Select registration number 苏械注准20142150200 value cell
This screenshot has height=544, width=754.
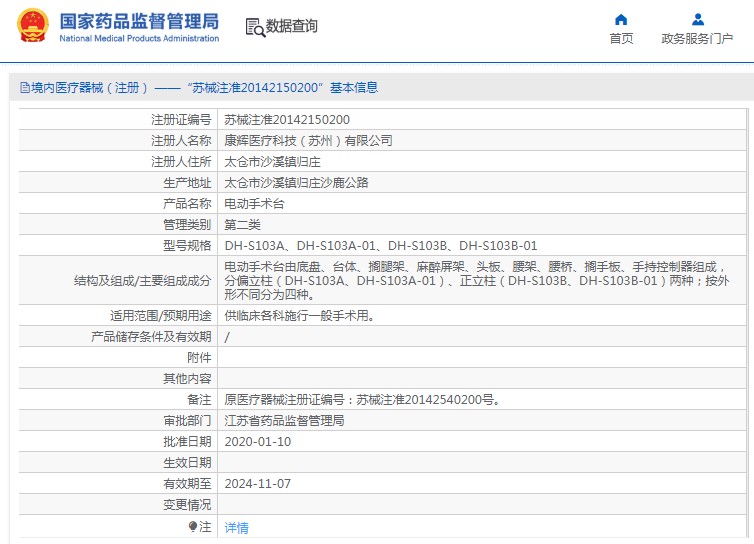(287, 119)
